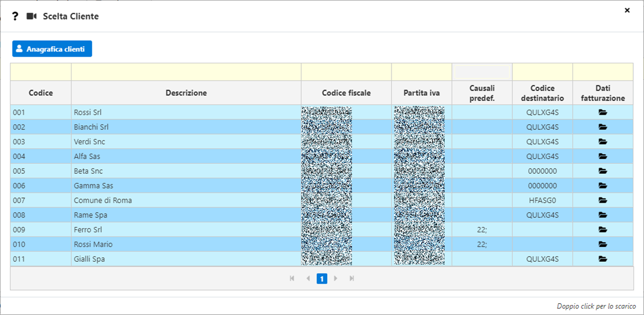Screen dimensions: 644x315
Task: Click customer code 005
Action: pyautogui.click(x=19, y=171)
